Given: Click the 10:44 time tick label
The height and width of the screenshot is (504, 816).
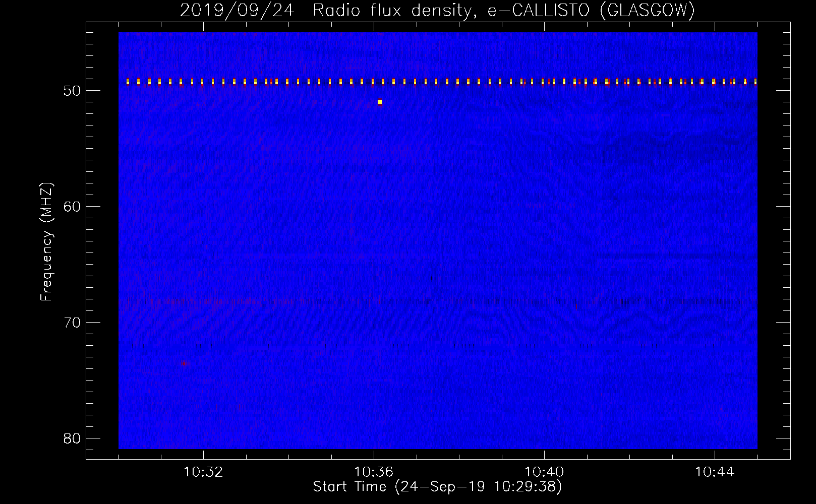Looking at the screenshot, I should tap(715, 472).
